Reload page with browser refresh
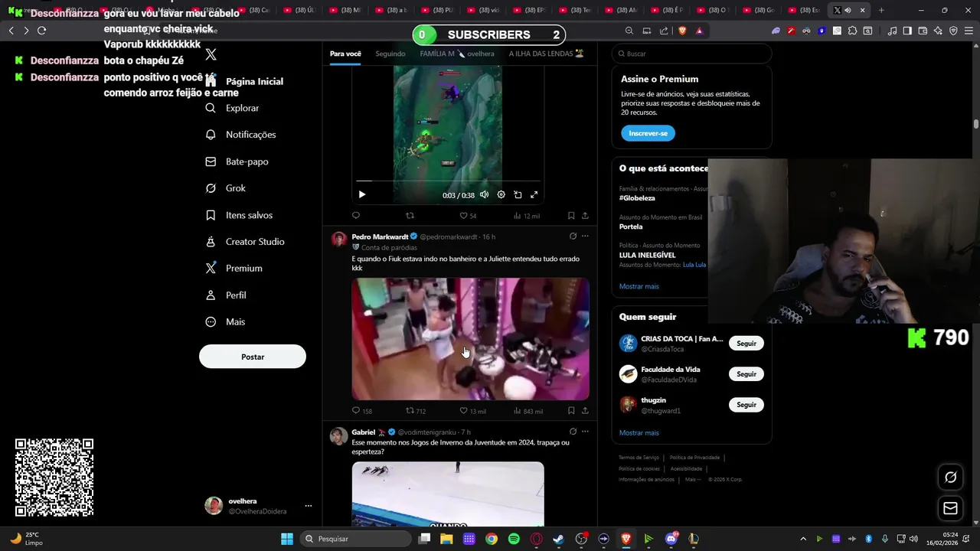This screenshot has height=551, width=980. [41, 31]
